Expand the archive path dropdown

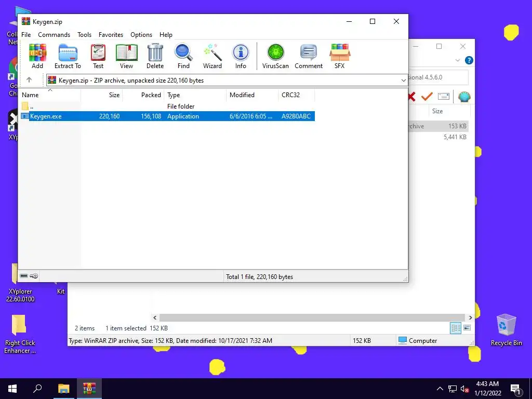403,81
